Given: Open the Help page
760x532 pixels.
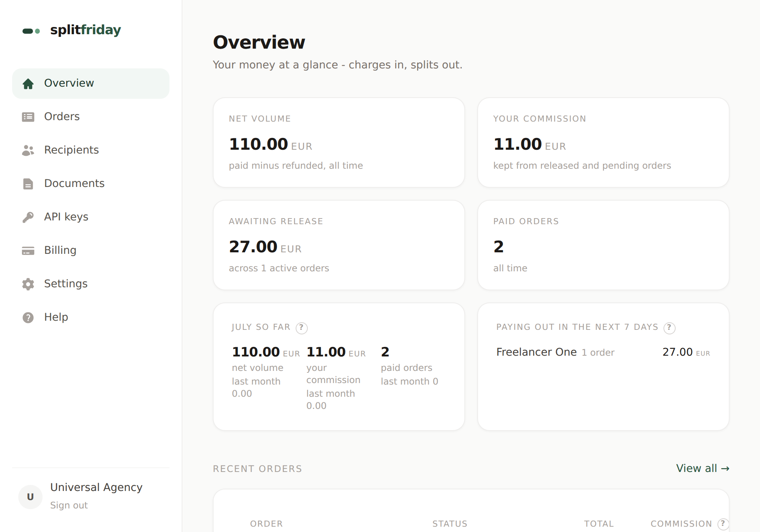Looking at the screenshot, I should (91, 317).
